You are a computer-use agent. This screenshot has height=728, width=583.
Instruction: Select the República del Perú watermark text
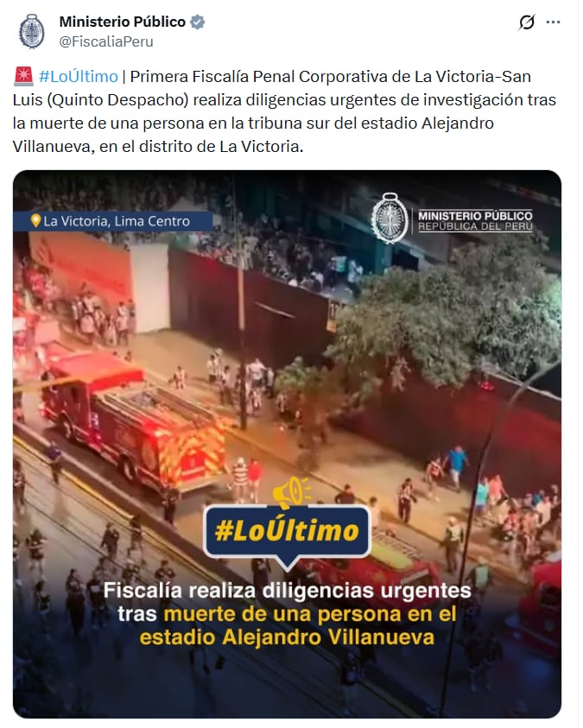(x=475, y=226)
